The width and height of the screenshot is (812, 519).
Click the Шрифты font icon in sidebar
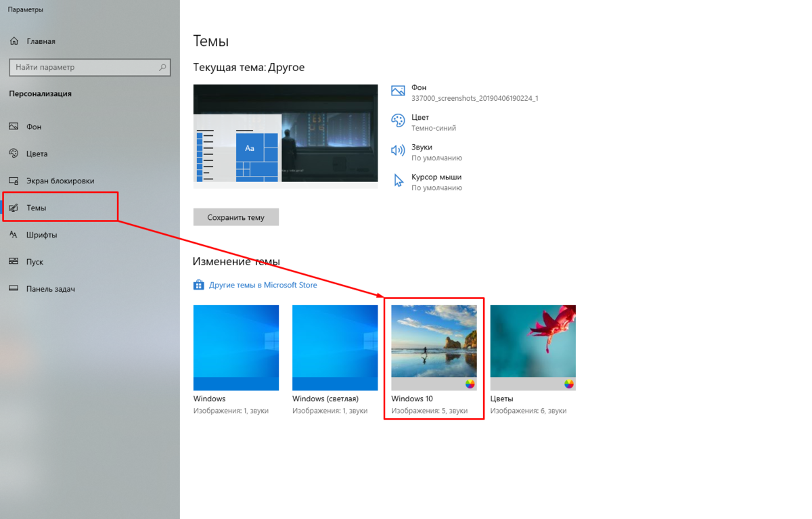click(x=14, y=235)
